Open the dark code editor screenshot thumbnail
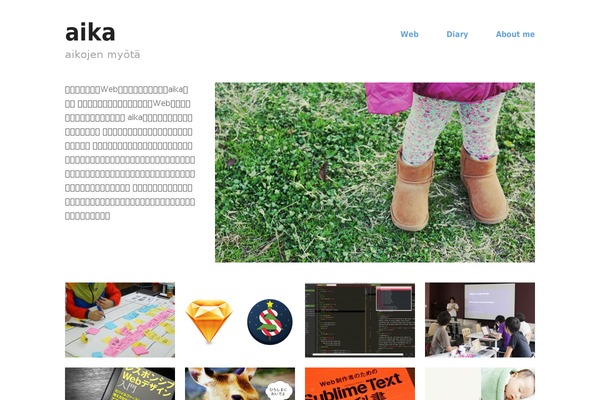 pos(360,320)
